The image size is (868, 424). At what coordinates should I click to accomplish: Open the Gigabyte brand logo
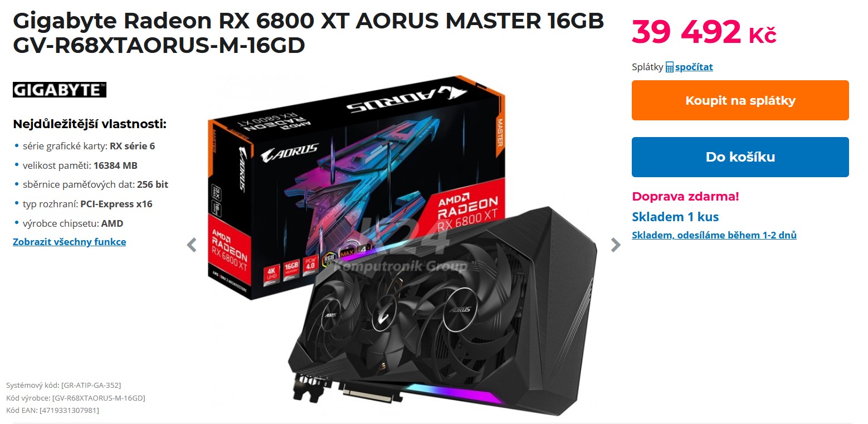[60, 90]
